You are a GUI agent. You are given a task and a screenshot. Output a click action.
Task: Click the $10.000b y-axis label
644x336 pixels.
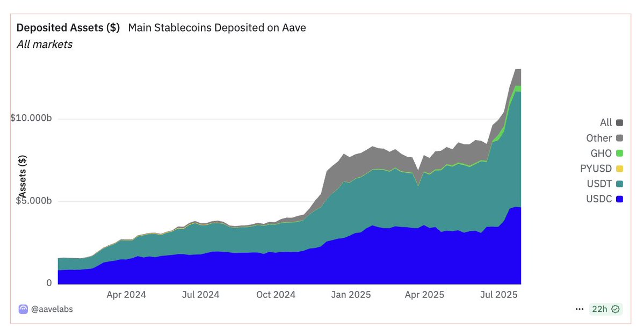coord(31,118)
